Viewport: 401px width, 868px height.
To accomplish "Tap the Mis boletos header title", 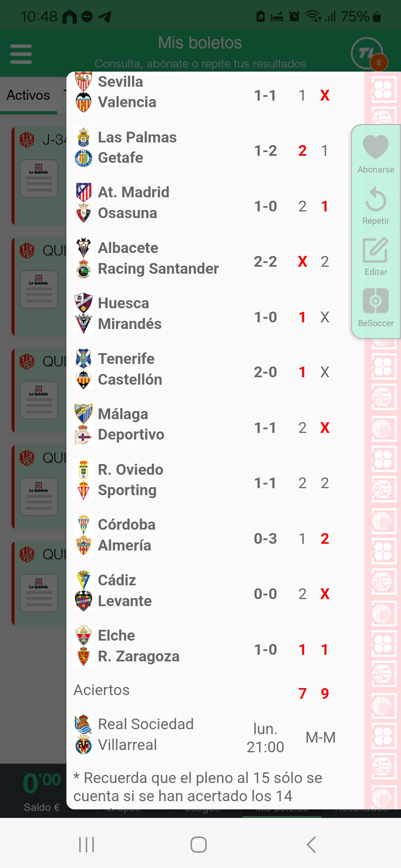I will pyautogui.click(x=200, y=43).
